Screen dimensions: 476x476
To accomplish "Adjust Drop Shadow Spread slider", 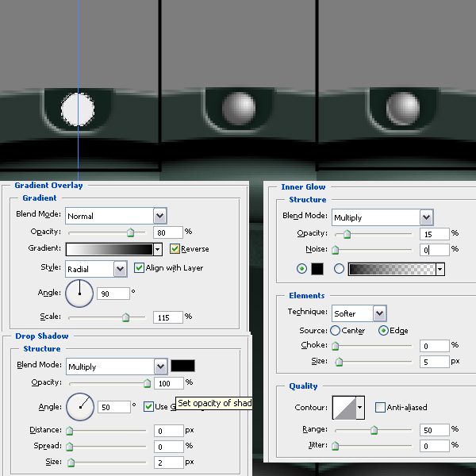I will [x=70, y=447].
